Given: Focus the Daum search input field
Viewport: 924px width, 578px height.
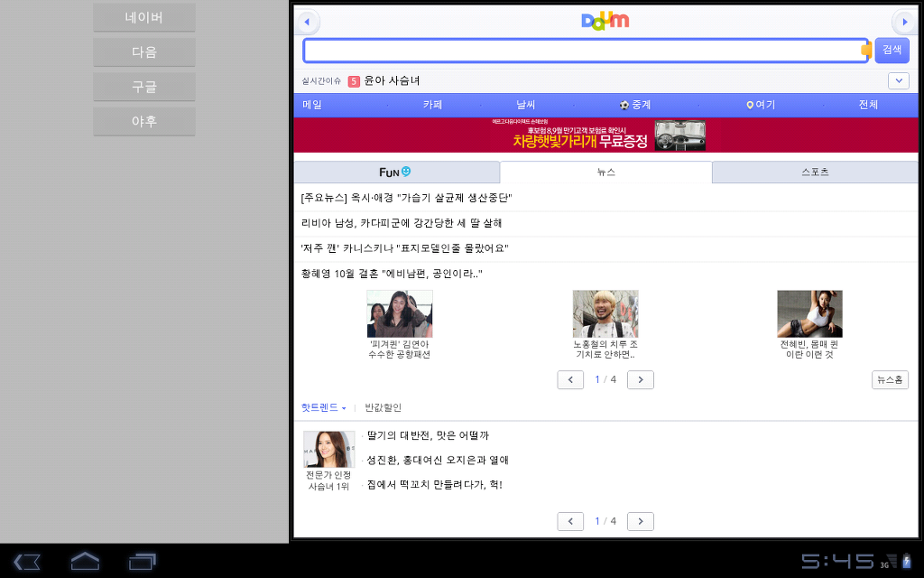Looking at the screenshot, I should (586, 51).
